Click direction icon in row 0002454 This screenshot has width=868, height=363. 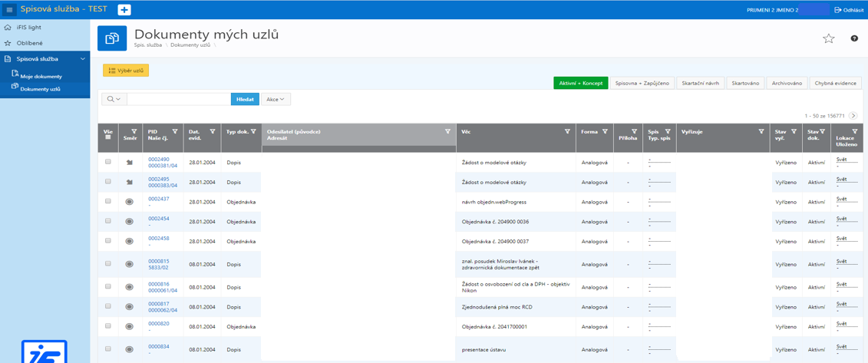click(129, 221)
